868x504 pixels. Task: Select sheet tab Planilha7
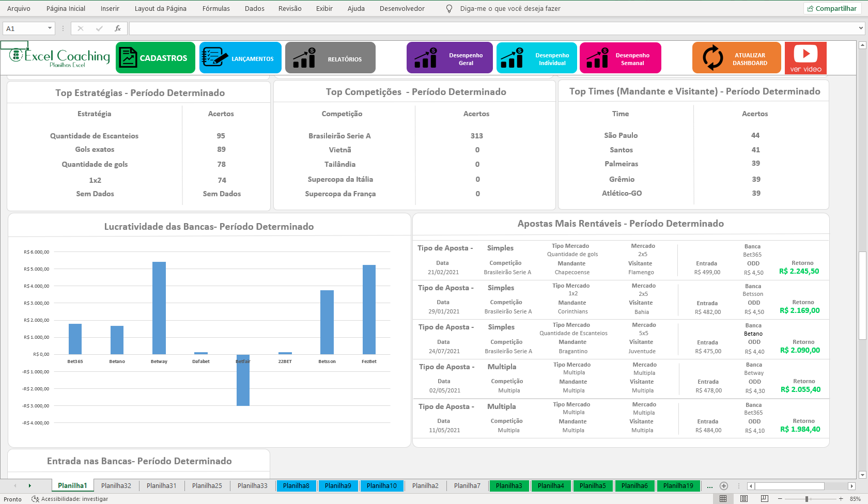467,485
